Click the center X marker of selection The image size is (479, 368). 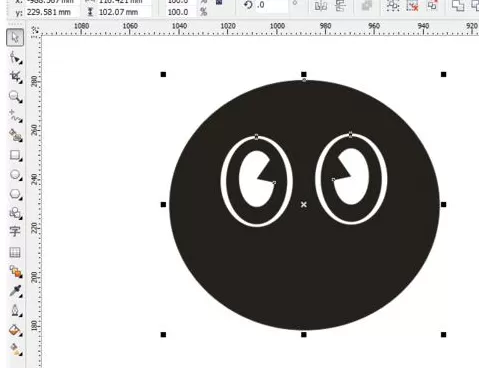click(x=304, y=204)
